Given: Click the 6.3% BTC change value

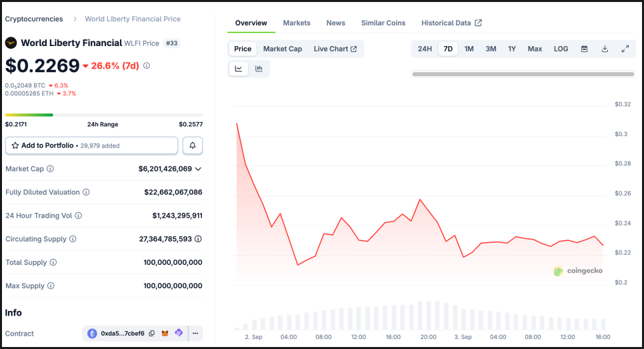Looking at the screenshot, I should tap(61, 85).
